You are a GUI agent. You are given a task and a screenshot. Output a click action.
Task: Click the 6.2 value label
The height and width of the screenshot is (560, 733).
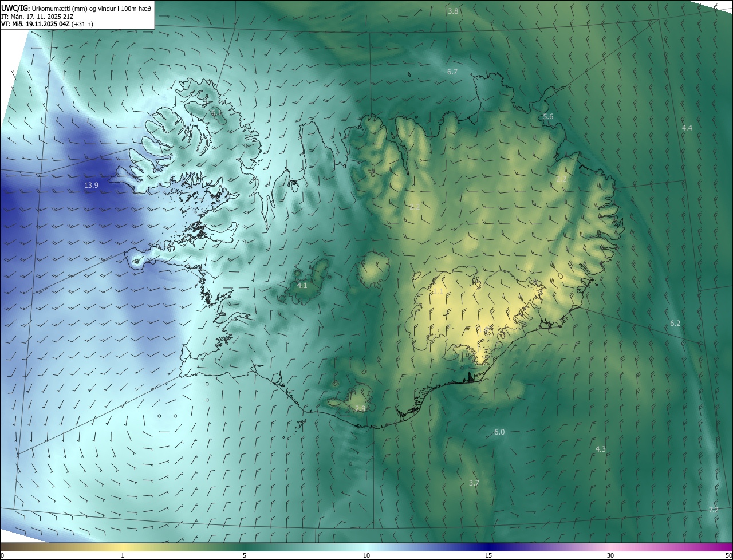click(675, 323)
